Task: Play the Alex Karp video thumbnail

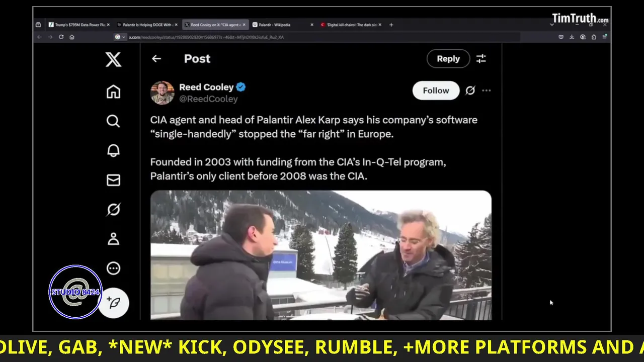Action: [x=321, y=255]
